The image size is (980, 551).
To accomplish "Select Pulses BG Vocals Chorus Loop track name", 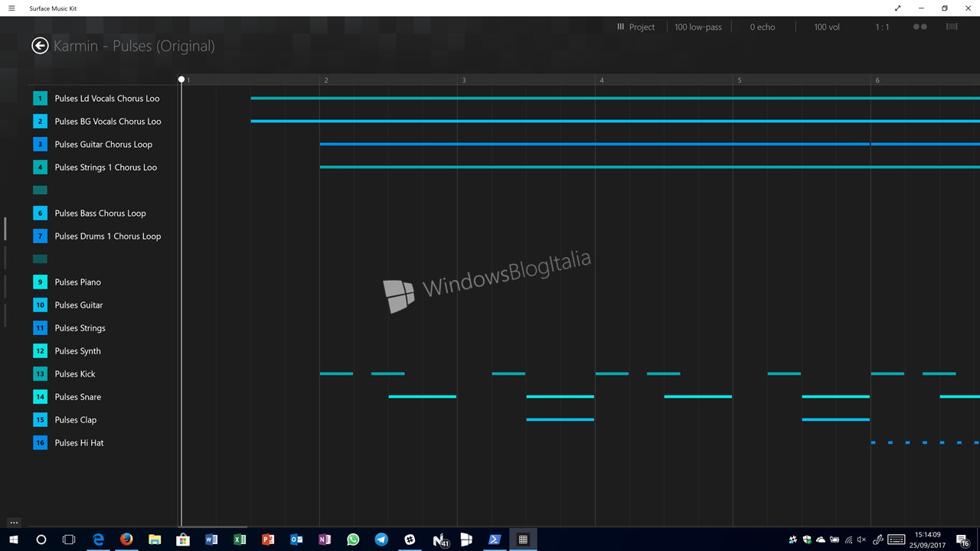I will pyautogui.click(x=108, y=121).
